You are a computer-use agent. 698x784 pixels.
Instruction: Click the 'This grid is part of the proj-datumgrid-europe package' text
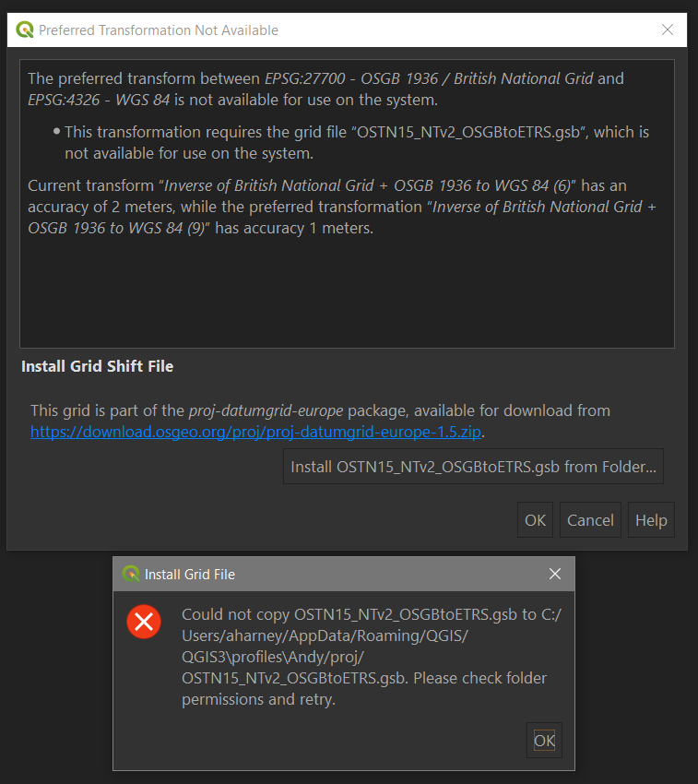[x=320, y=410]
